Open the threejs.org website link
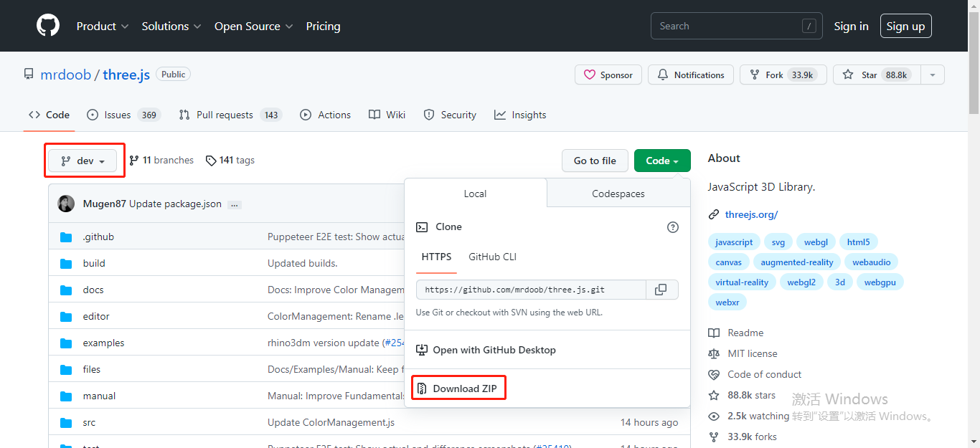Viewport: 980px width, 448px height. [x=751, y=214]
